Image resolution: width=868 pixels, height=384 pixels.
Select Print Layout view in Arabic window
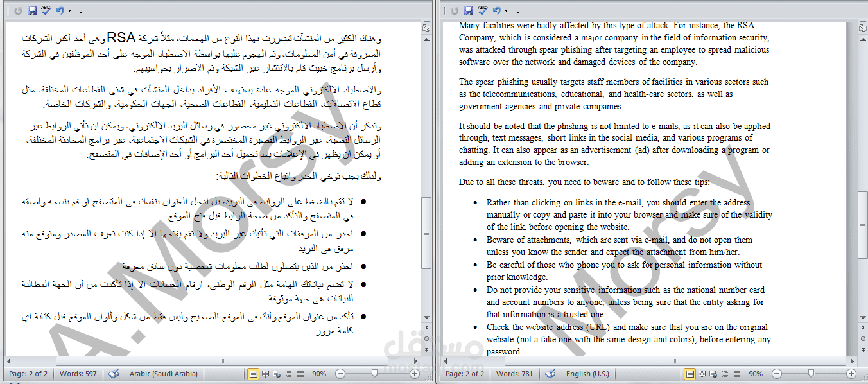tap(254, 374)
